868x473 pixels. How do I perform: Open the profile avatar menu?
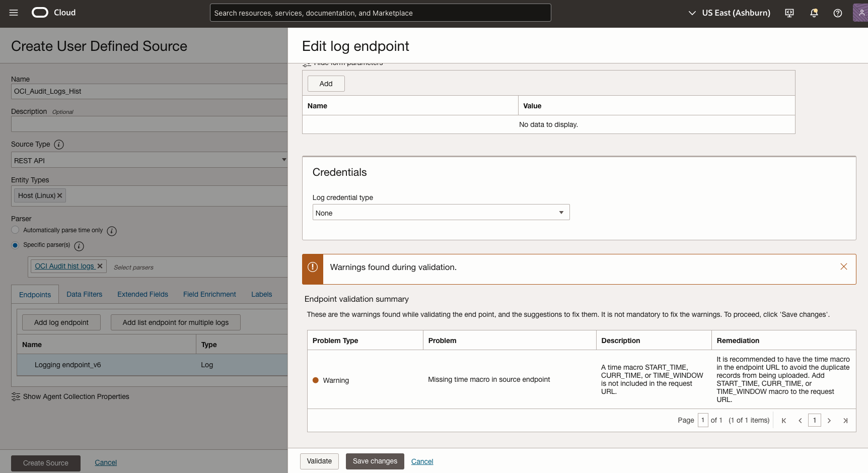tap(860, 13)
